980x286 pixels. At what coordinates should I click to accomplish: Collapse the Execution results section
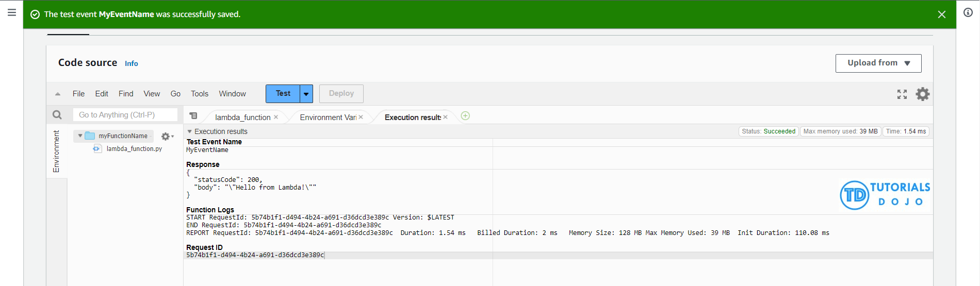pos(189,132)
